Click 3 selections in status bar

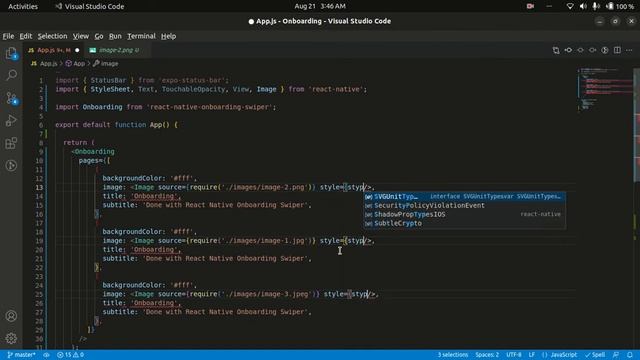click(x=453, y=355)
